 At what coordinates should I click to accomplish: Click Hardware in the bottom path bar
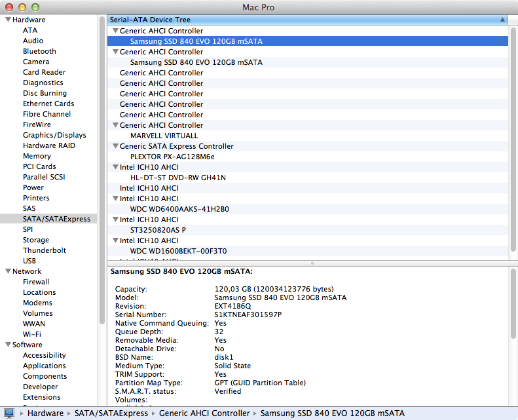45,413
